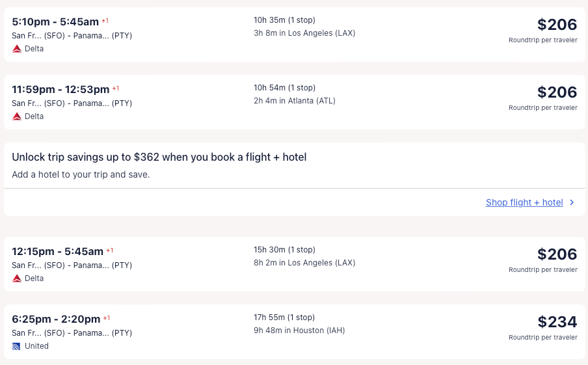The image size is (588, 365).
Task: Click the chevron beside Shop flight + hotel
Action: [572, 202]
